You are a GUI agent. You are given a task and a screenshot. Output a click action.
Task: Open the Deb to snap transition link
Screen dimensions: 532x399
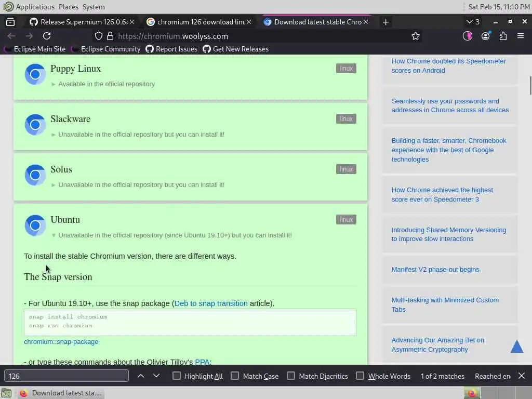coord(211,303)
